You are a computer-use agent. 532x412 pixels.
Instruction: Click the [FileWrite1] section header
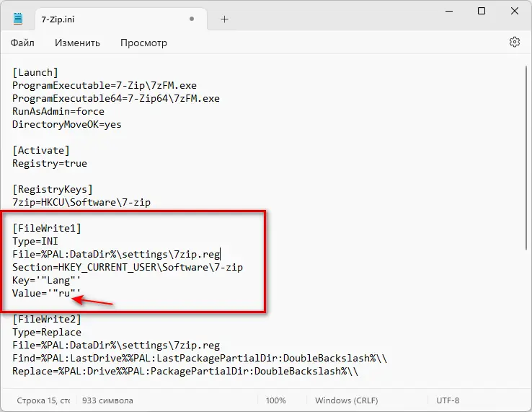coord(47,228)
